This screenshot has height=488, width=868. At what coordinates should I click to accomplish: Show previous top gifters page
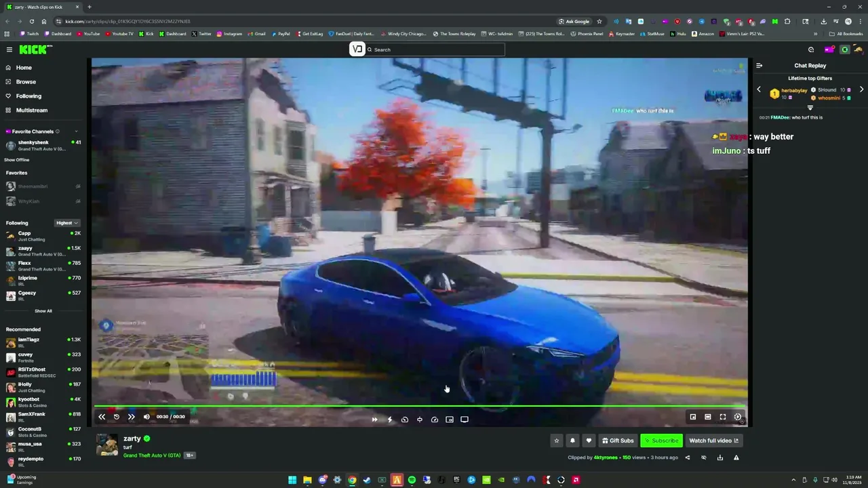click(x=759, y=89)
